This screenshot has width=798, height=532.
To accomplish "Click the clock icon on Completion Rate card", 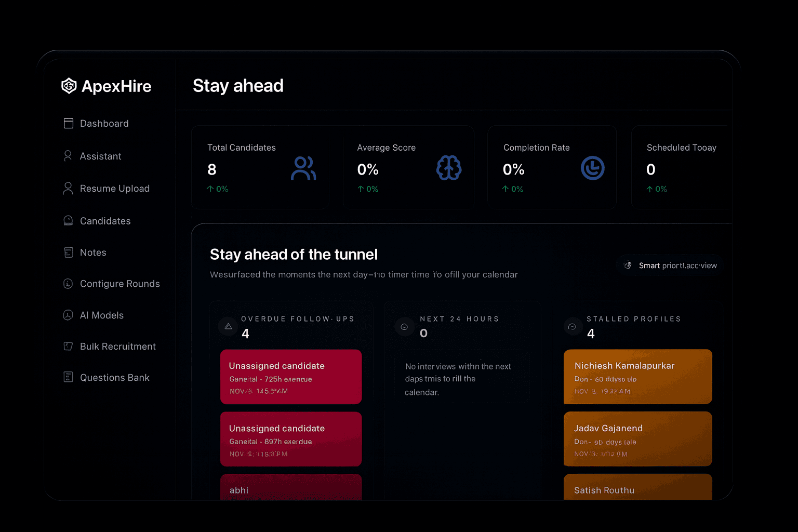I will tap(593, 168).
